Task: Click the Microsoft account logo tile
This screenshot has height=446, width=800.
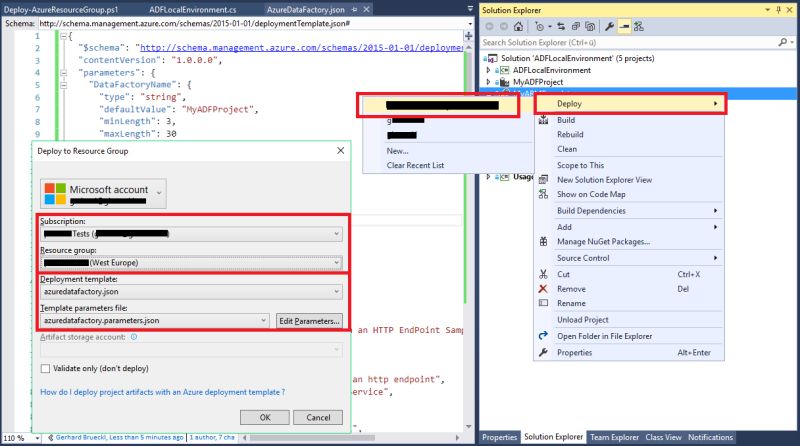Action: click(55, 194)
